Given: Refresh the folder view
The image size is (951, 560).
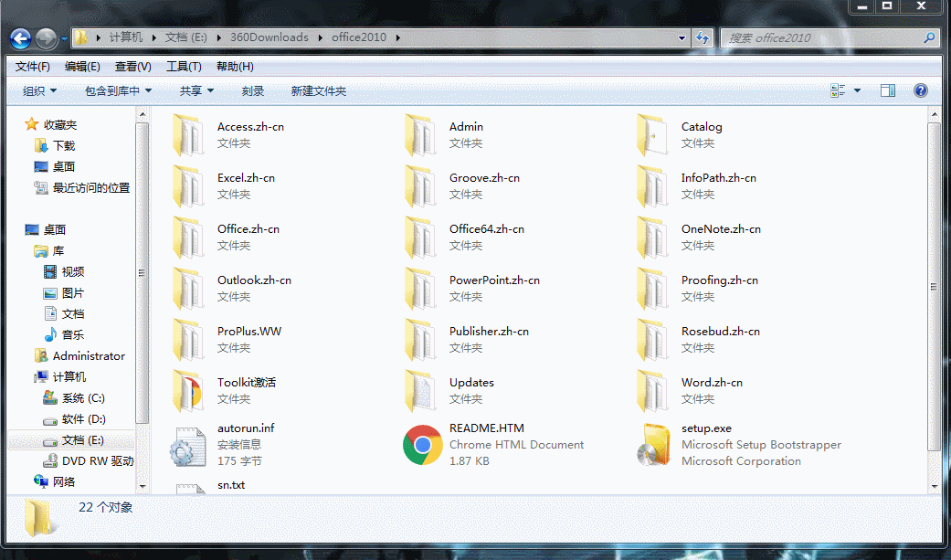Looking at the screenshot, I should tap(703, 37).
